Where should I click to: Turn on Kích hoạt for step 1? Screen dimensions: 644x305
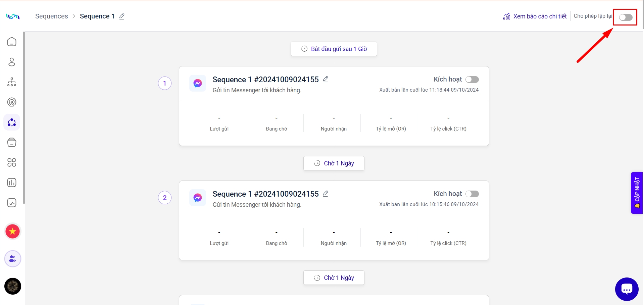472,80
